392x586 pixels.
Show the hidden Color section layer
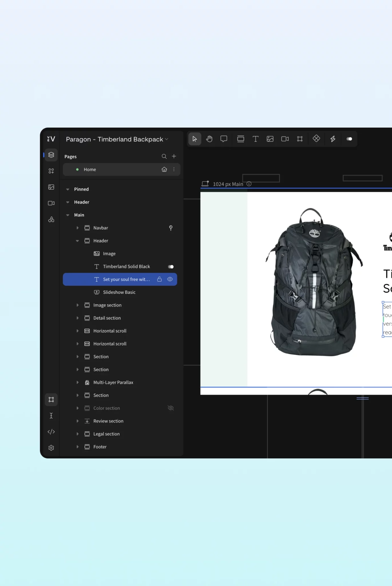click(x=171, y=408)
